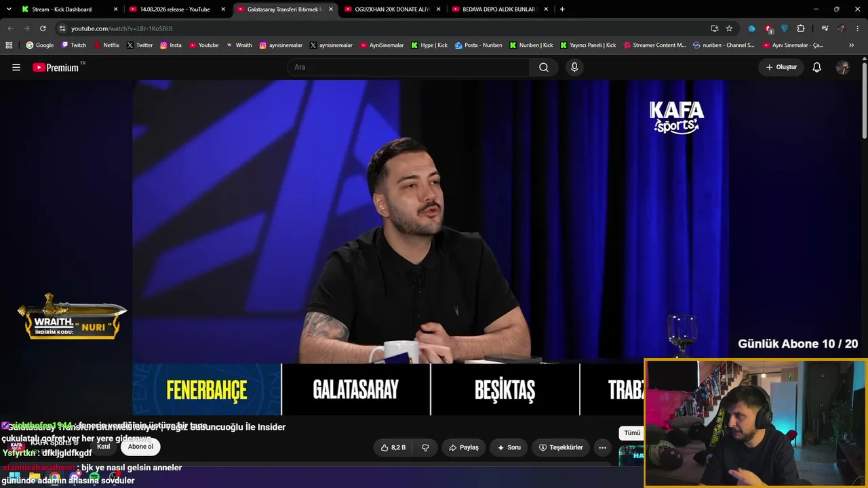The image size is (868, 488).
Task: Go back with the browser back arrow
Action: click(x=10, y=28)
